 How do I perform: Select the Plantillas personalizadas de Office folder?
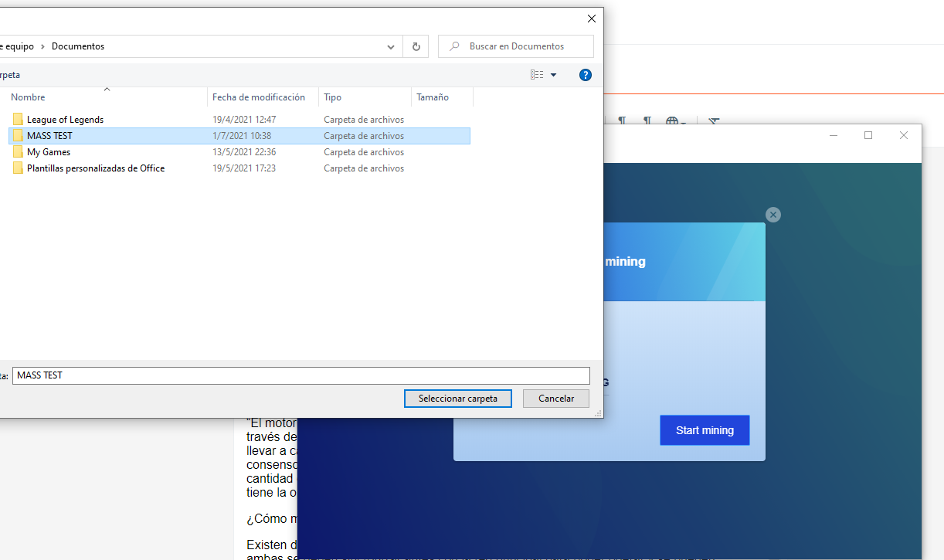point(95,168)
